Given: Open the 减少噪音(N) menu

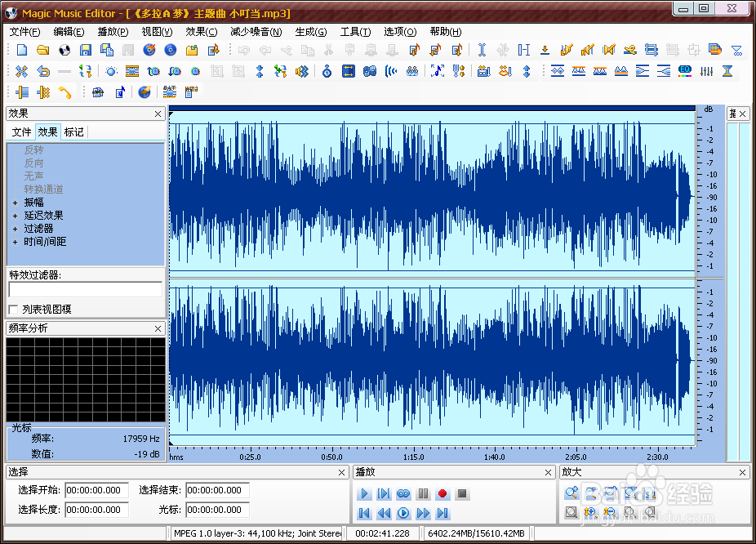Looking at the screenshot, I should coord(256,32).
